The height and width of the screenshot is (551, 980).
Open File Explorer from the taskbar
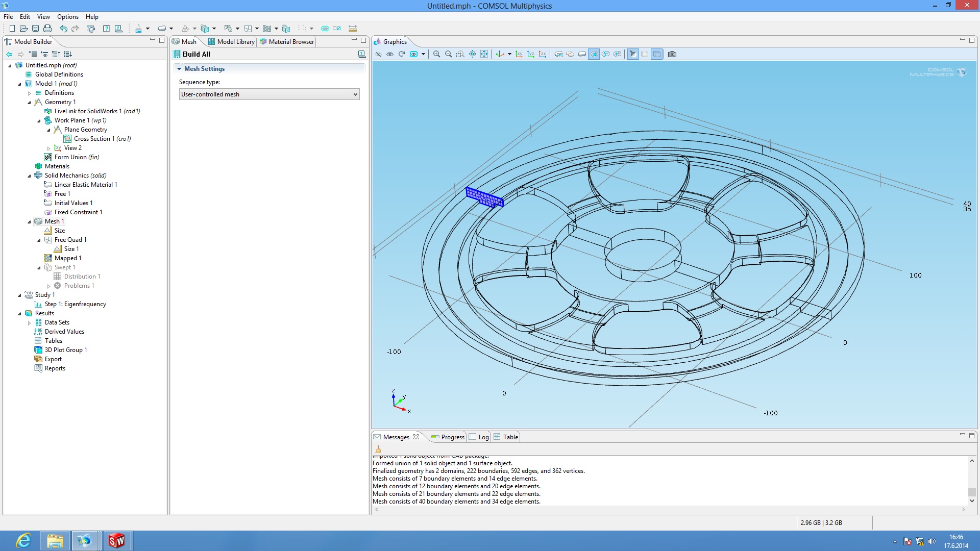pyautogui.click(x=55, y=541)
